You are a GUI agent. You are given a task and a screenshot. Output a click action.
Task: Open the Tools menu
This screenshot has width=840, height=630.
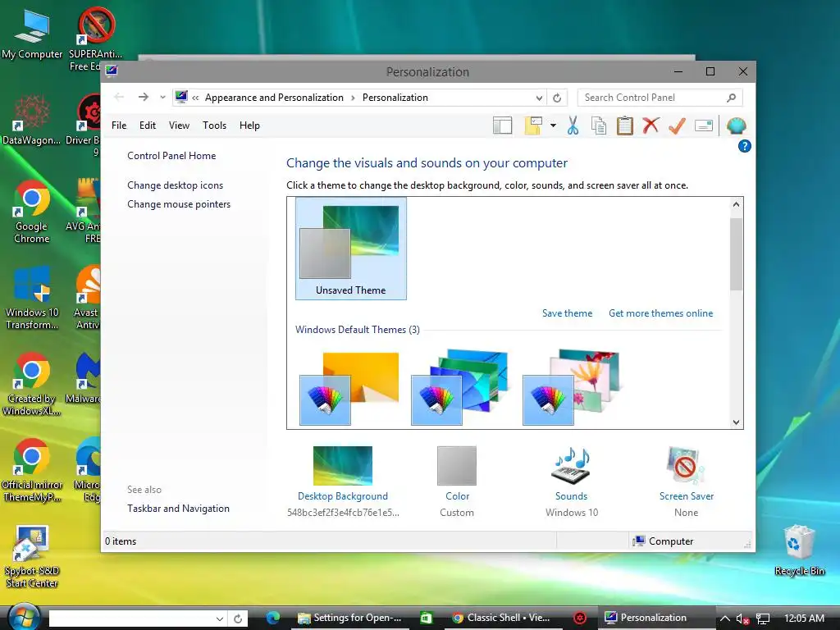point(214,126)
